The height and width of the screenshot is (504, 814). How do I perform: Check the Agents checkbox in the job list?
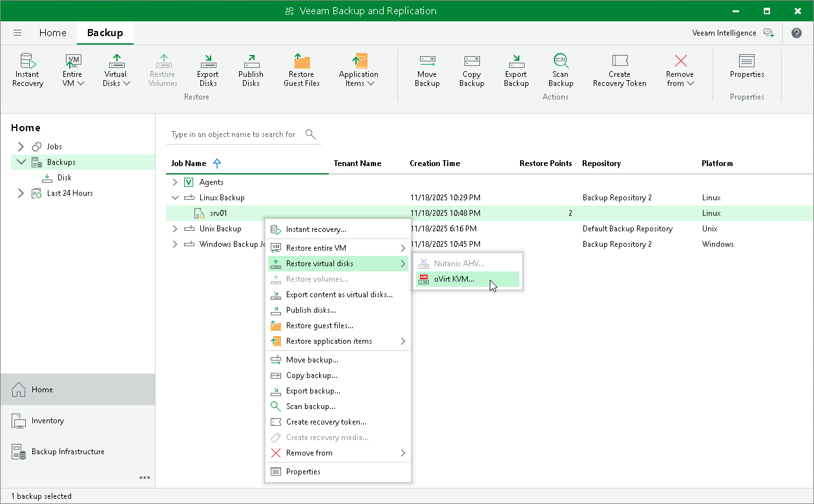(188, 182)
